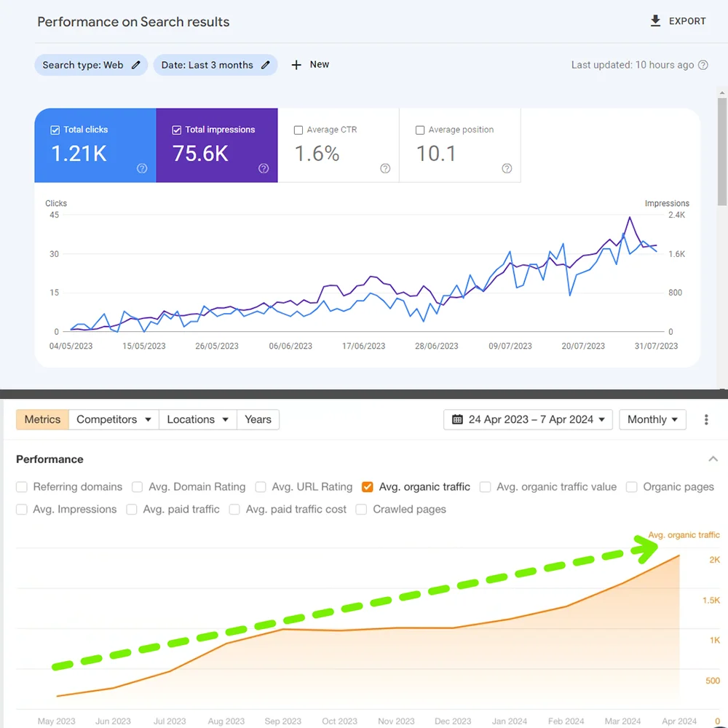The height and width of the screenshot is (728, 728).
Task: Open the Competitors dropdown
Action: point(114,419)
